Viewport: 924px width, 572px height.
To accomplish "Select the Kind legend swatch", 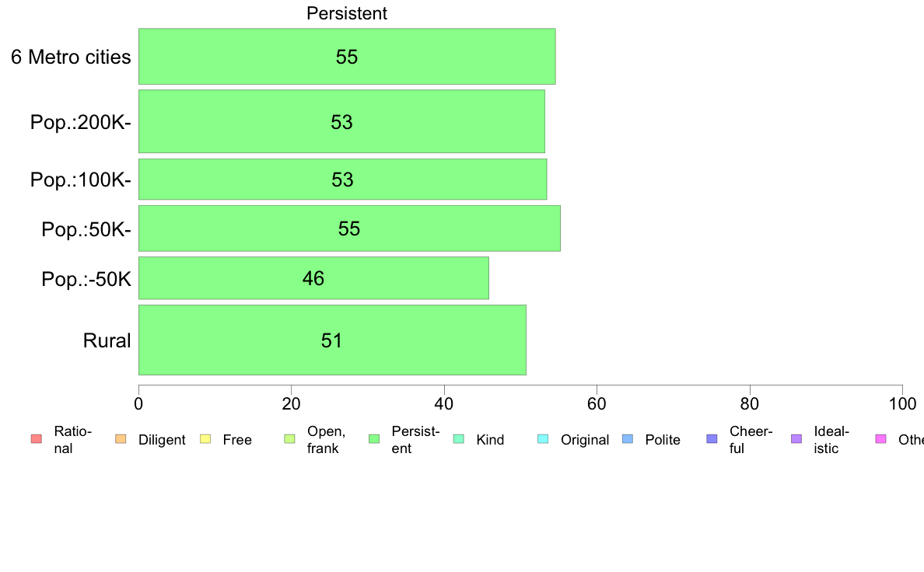I will pyautogui.click(x=458, y=439).
